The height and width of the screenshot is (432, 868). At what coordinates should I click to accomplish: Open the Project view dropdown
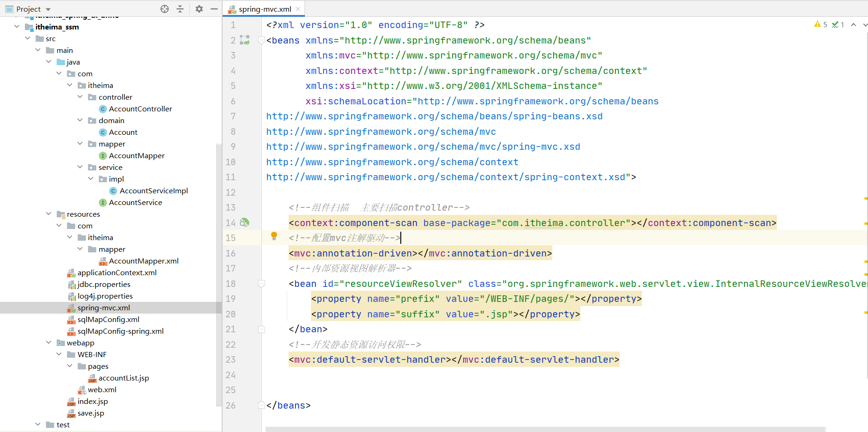point(48,9)
